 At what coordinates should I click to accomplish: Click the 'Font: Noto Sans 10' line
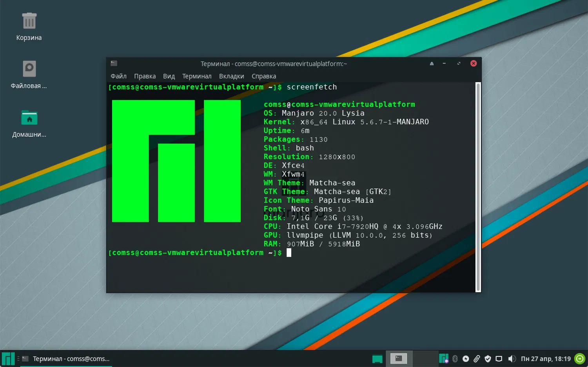pos(305,209)
